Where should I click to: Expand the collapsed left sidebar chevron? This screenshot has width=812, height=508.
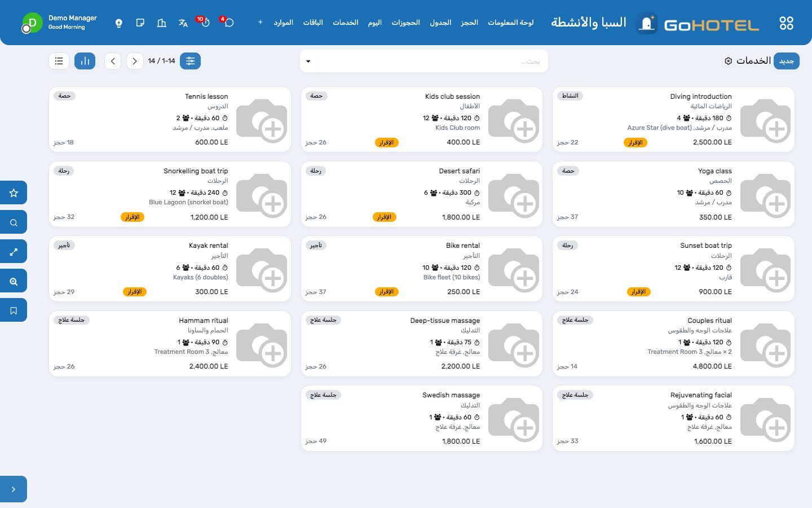point(14,489)
